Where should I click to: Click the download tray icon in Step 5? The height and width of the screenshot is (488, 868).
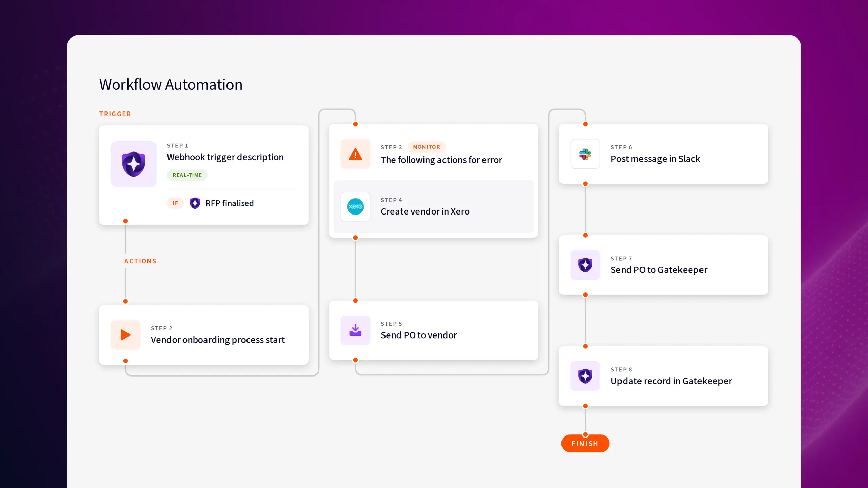pos(355,330)
